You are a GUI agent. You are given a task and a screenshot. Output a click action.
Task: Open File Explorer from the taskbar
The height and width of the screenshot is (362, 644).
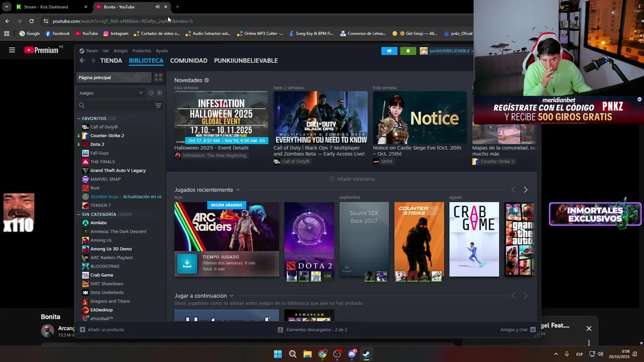click(x=307, y=354)
